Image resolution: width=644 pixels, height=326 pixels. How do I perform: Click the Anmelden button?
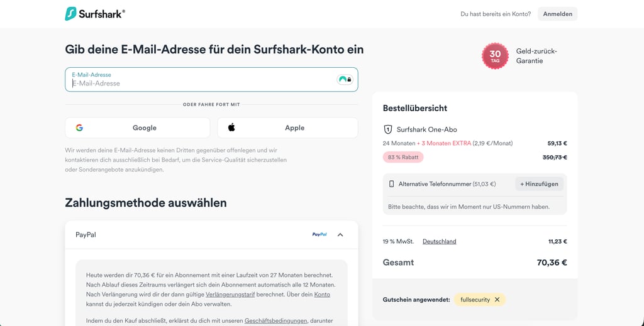pos(557,14)
